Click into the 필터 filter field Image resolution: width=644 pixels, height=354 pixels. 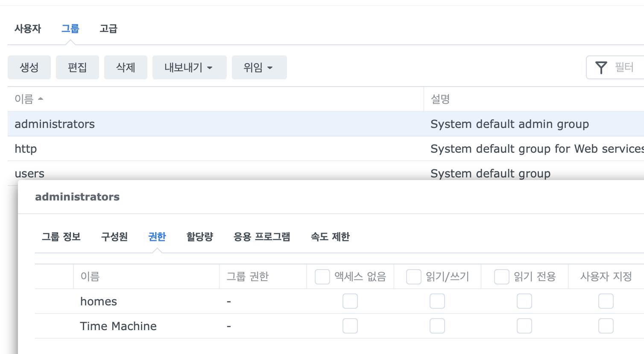(x=626, y=67)
